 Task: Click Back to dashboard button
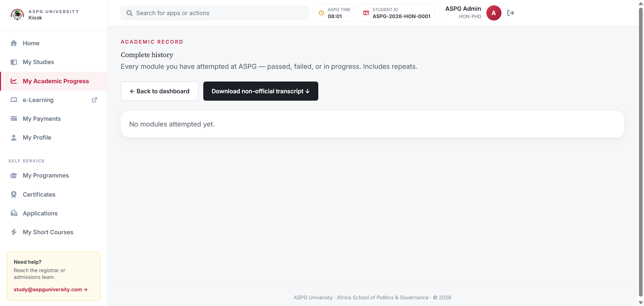point(159,91)
